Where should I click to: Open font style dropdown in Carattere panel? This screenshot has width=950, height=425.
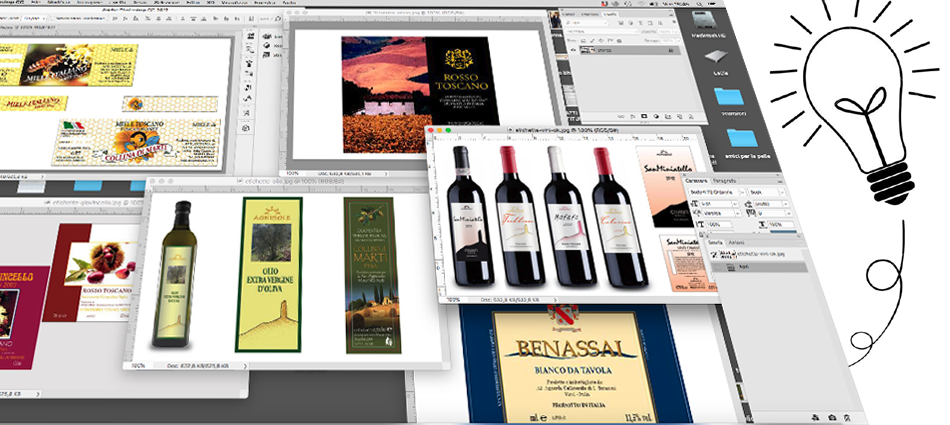click(x=767, y=192)
